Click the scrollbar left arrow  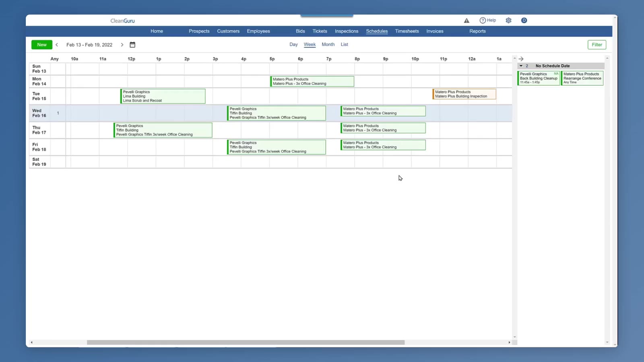31,342
